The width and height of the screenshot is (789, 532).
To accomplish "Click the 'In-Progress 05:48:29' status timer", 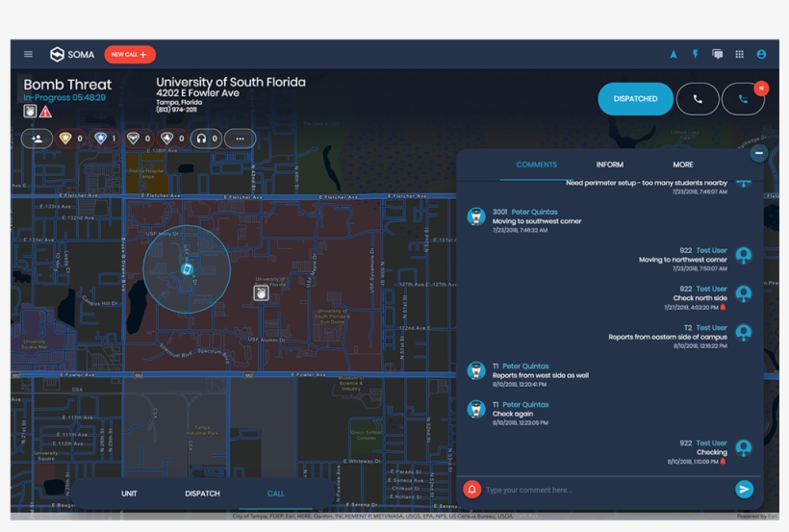I will click(x=64, y=97).
